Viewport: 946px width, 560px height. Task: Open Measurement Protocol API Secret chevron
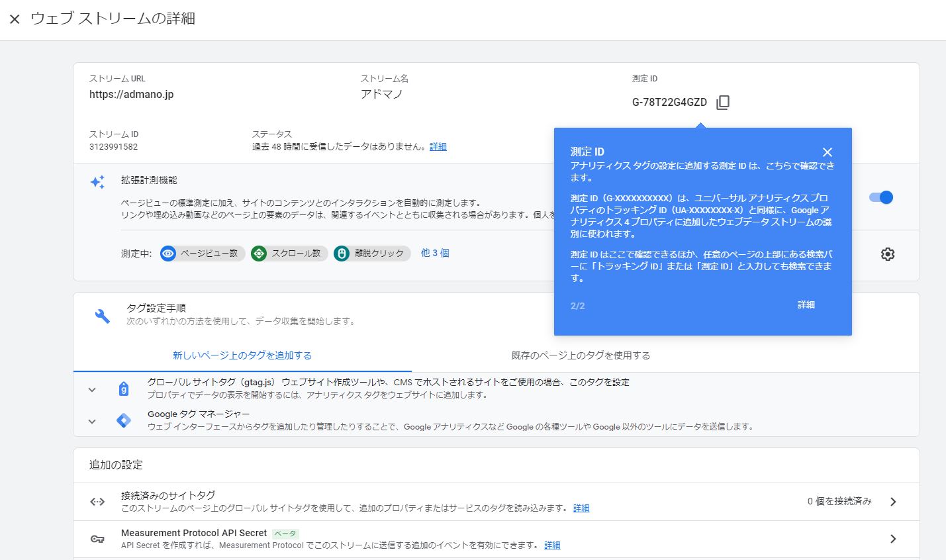tap(893, 539)
